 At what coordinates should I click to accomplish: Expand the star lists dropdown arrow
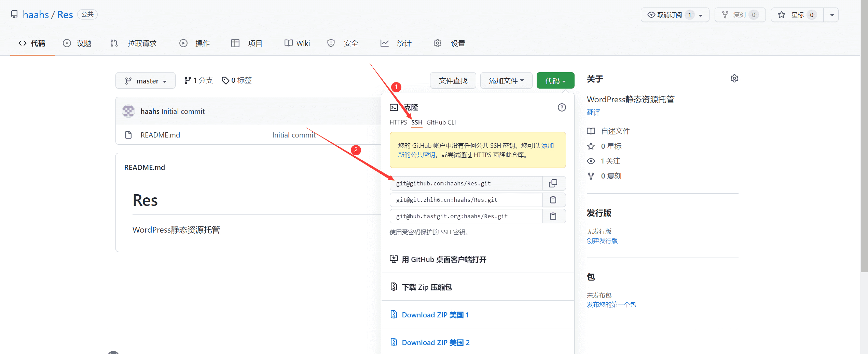[x=832, y=15]
